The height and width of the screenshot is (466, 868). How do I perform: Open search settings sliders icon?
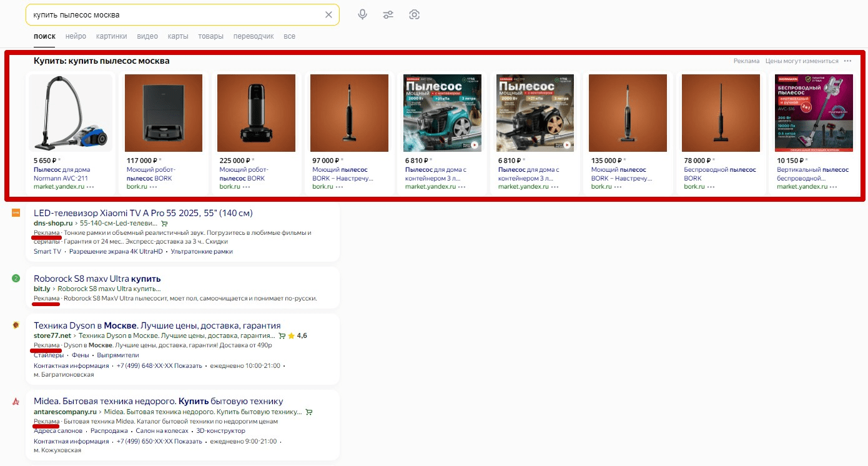(x=388, y=14)
